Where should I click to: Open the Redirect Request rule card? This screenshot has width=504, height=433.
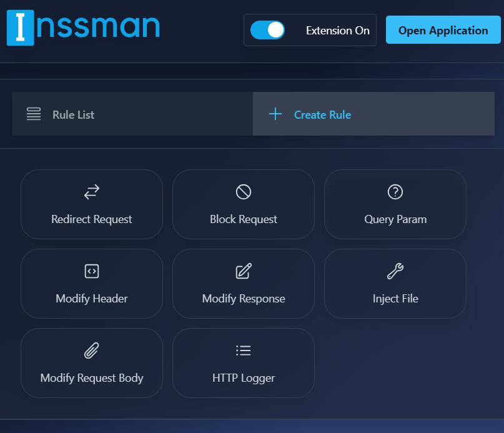[x=92, y=204]
